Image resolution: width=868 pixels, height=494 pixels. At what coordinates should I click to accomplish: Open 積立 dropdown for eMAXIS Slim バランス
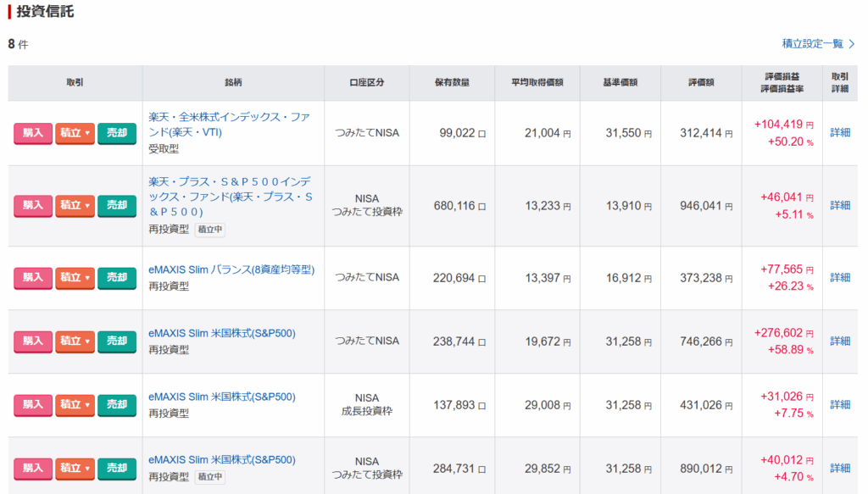75,278
